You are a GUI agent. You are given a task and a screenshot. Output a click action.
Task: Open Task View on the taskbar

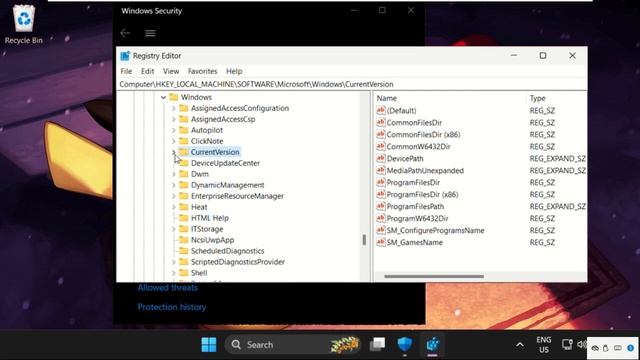pos(378,344)
